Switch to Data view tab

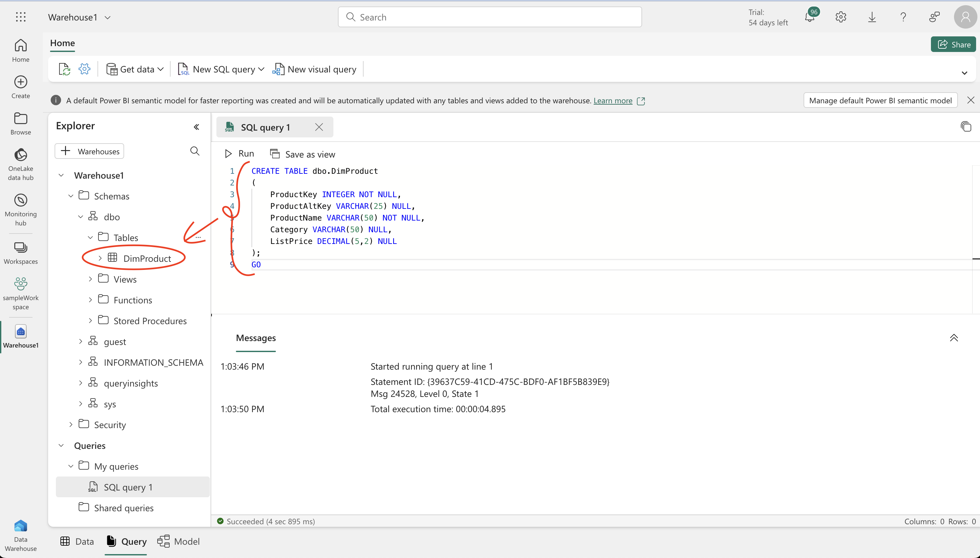(77, 541)
